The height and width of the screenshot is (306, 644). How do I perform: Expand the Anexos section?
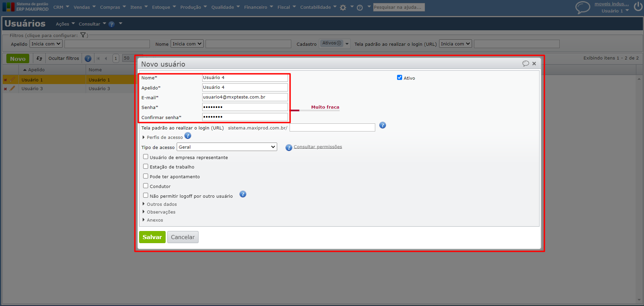155,220
